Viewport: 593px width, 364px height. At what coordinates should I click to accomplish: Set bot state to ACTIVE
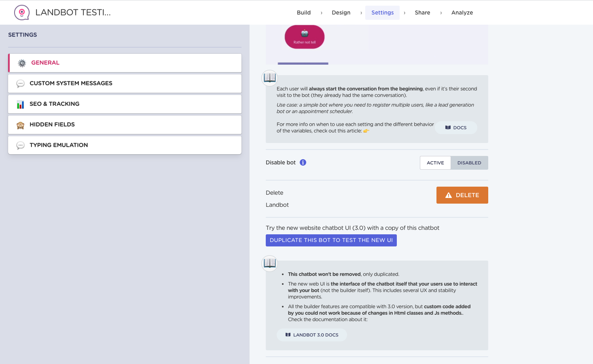click(x=435, y=163)
